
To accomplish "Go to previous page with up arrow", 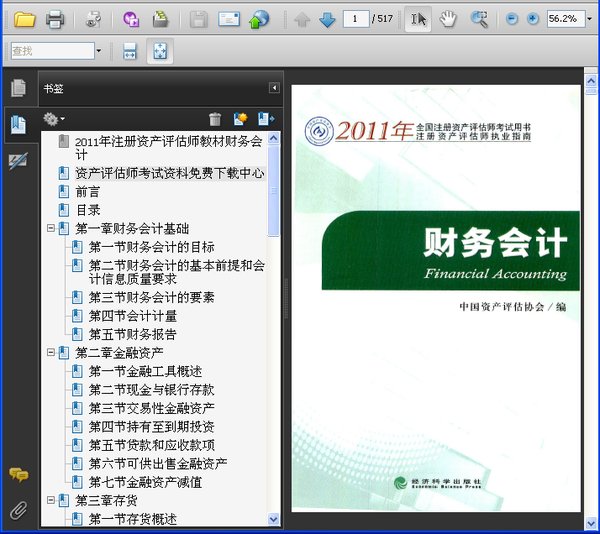I will coord(302,19).
